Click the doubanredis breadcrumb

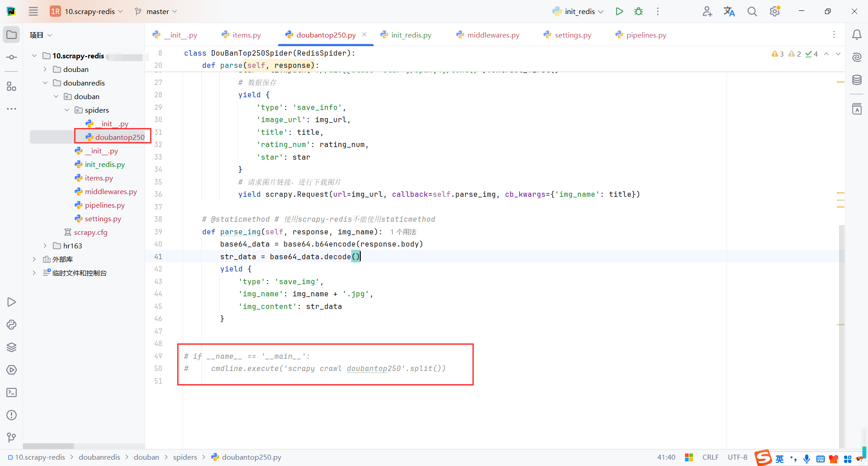[x=99, y=457]
